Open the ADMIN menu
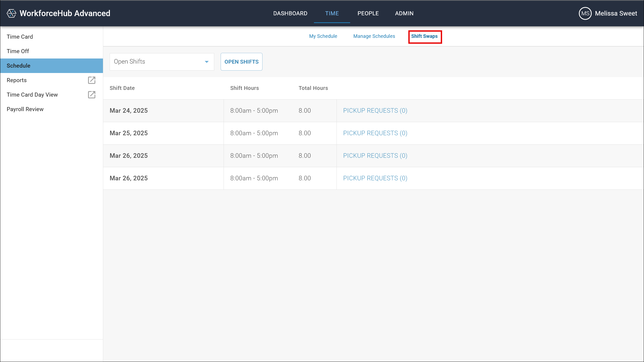Screen dimensions: 644x362 coord(404,13)
